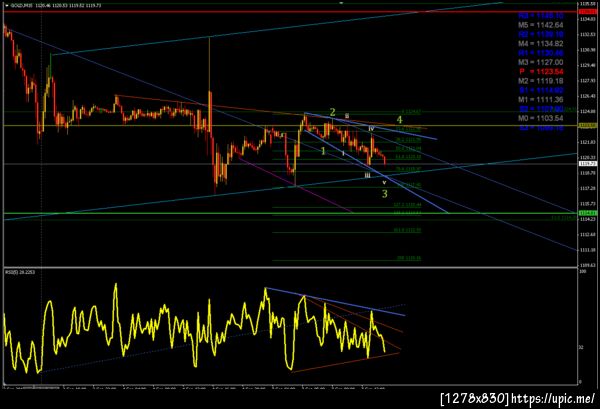The height and width of the screenshot is (409, 600).
Task: Select the green wave label '4'
Action: [399, 120]
